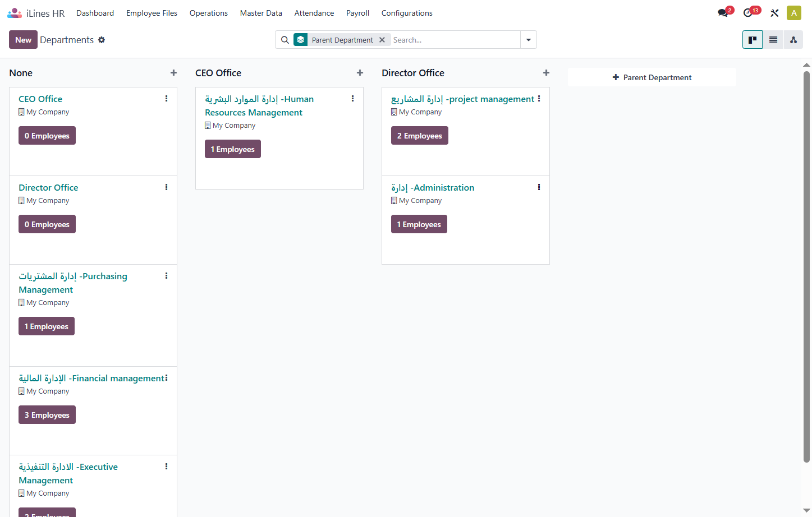Open Departments settings gear icon
The width and height of the screenshot is (812, 517).
point(102,40)
